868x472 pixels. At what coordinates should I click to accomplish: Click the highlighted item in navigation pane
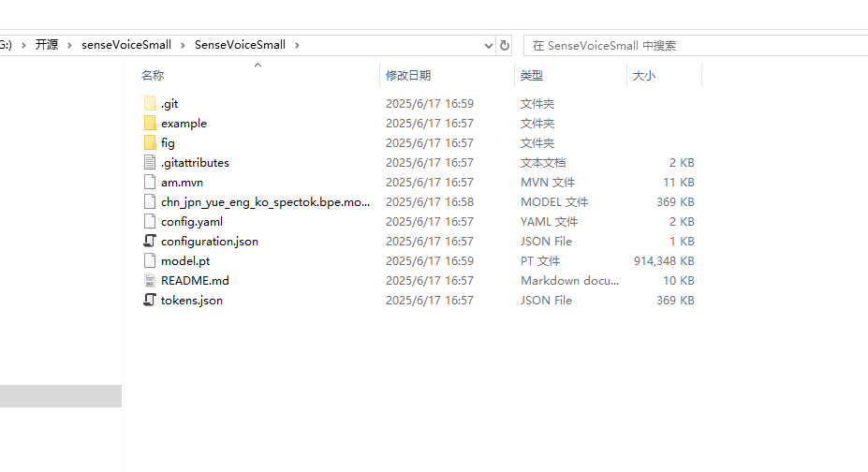tap(61, 396)
